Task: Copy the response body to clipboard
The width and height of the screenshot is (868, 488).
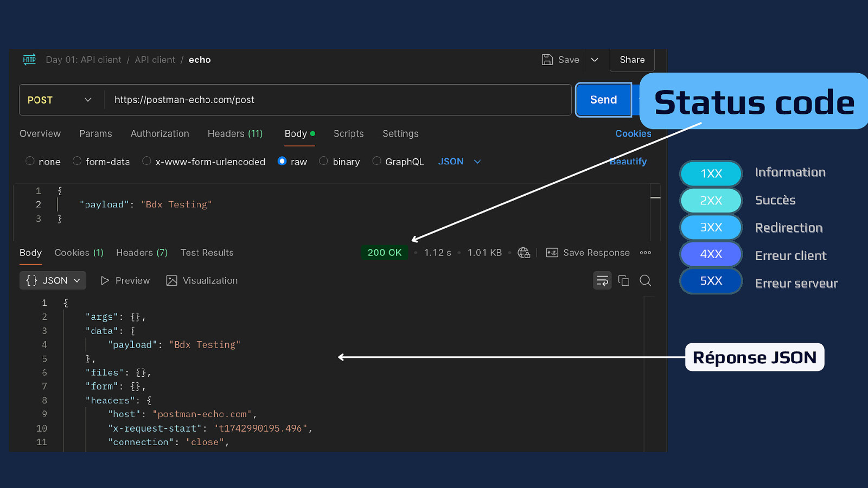Action: point(624,280)
